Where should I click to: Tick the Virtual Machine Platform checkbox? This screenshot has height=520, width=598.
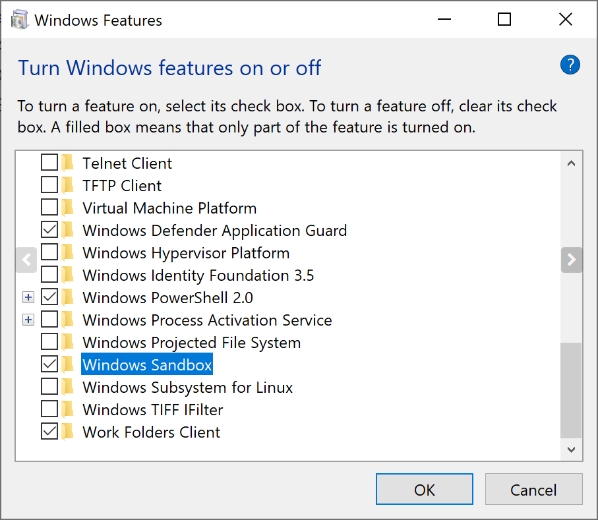[x=49, y=207]
